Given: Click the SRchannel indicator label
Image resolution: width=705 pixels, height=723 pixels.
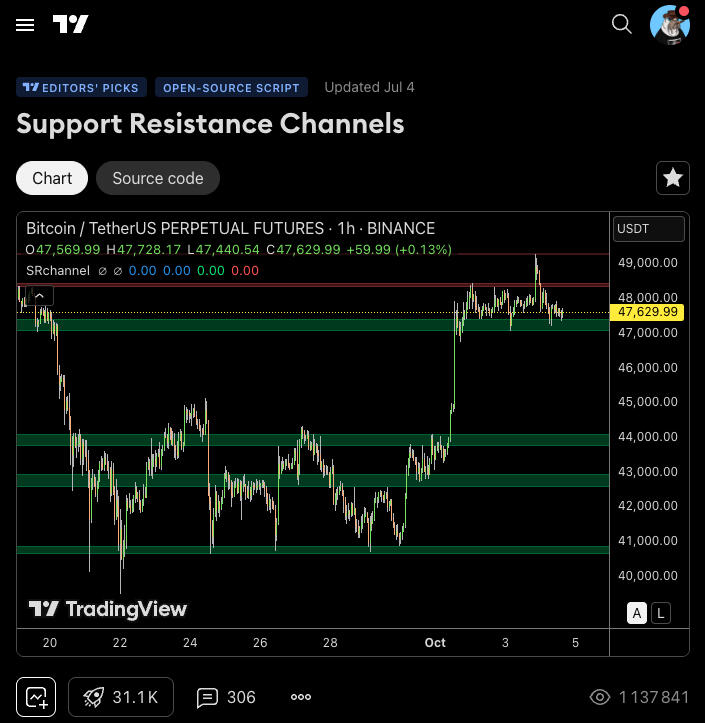Looking at the screenshot, I should click(58, 271).
